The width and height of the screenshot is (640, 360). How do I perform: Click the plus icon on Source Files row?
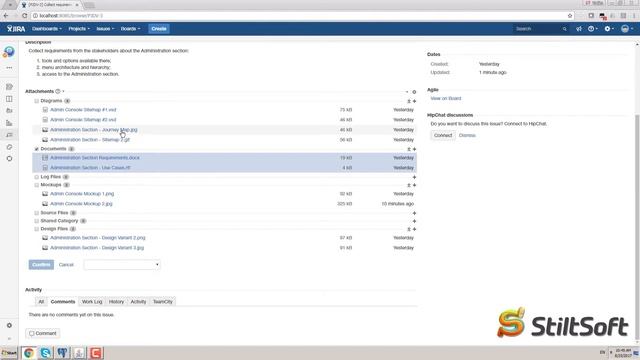[x=414, y=213]
